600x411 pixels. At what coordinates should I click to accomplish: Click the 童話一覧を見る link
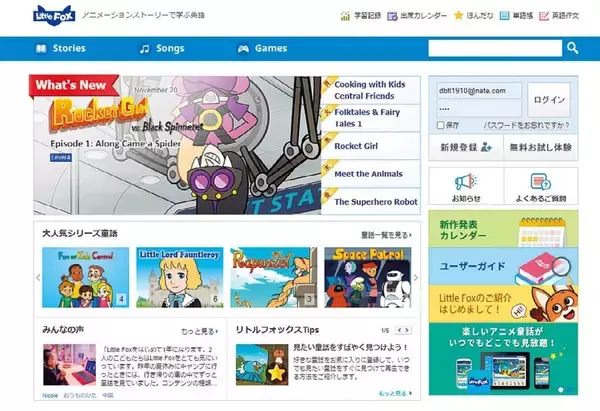pyautogui.click(x=386, y=235)
